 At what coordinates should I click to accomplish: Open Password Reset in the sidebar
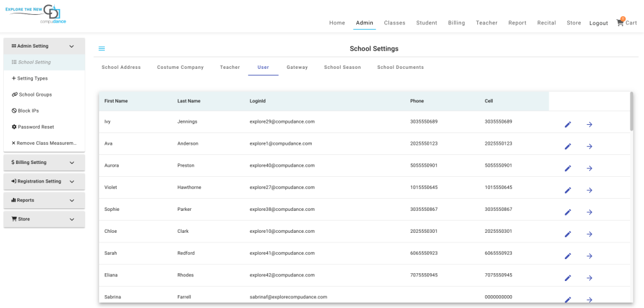(x=35, y=127)
